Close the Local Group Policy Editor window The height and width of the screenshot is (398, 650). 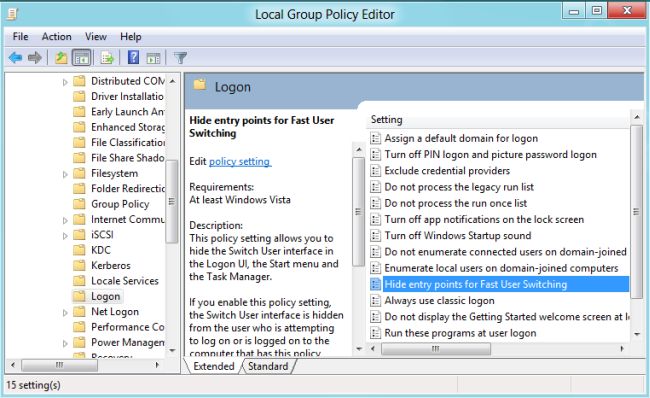click(627, 10)
